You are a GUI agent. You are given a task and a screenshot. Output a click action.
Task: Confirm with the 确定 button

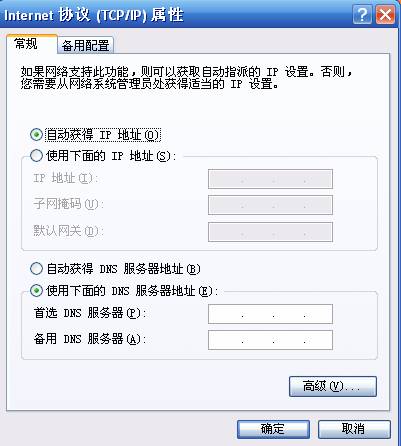pos(273,429)
